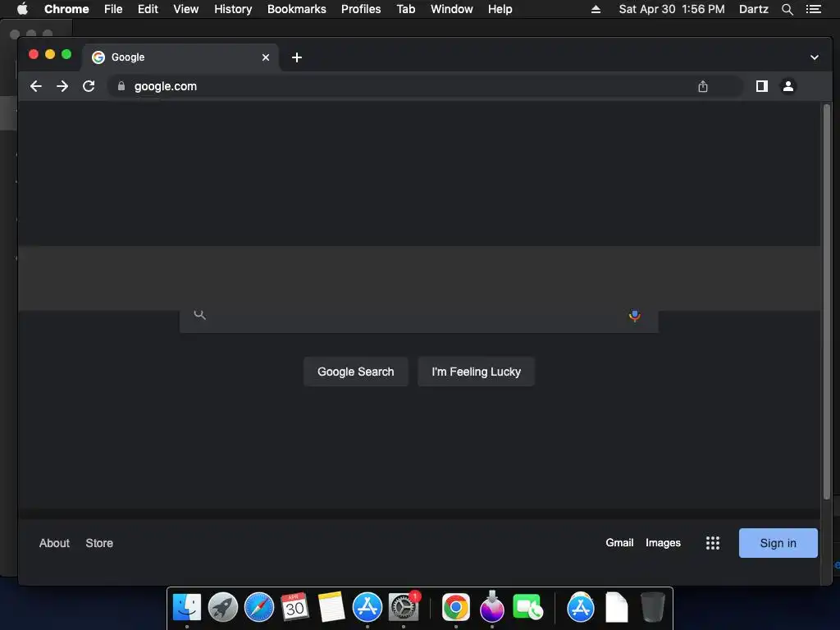The width and height of the screenshot is (840, 630).
Task: Open Launchpad from the Dock
Action: pos(223,607)
